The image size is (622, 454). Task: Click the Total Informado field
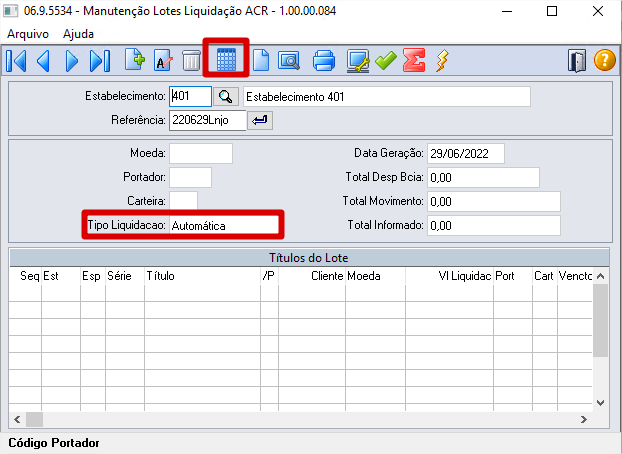coord(494,225)
